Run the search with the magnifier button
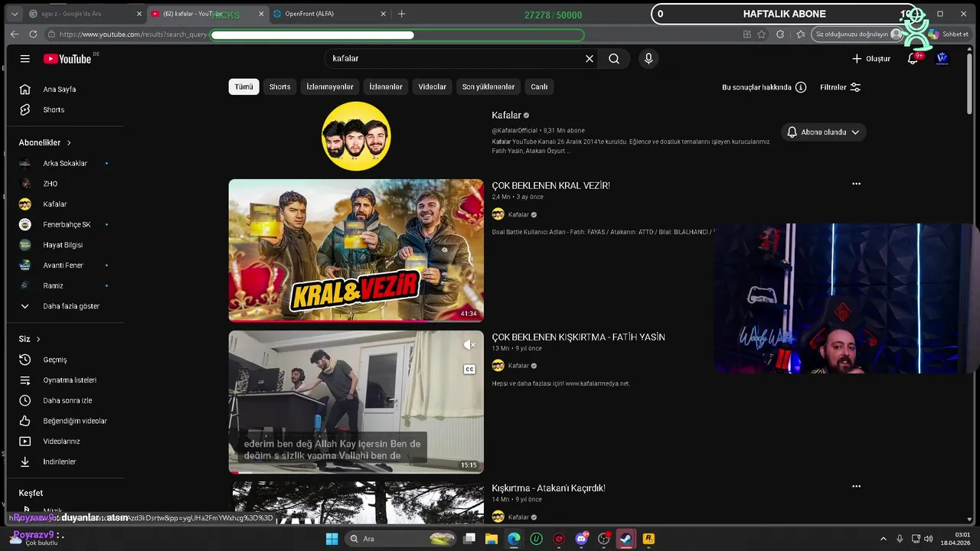Image resolution: width=980 pixels, height=551 pixels. click(614, 59)
